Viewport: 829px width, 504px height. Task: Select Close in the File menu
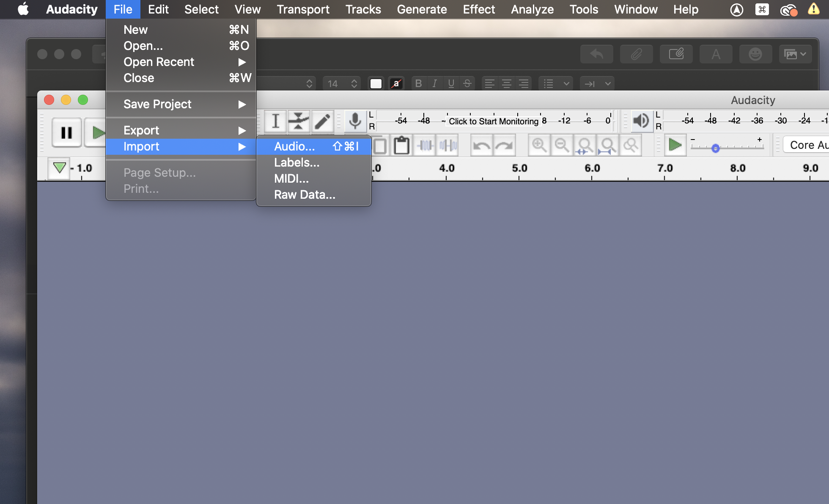181,78
